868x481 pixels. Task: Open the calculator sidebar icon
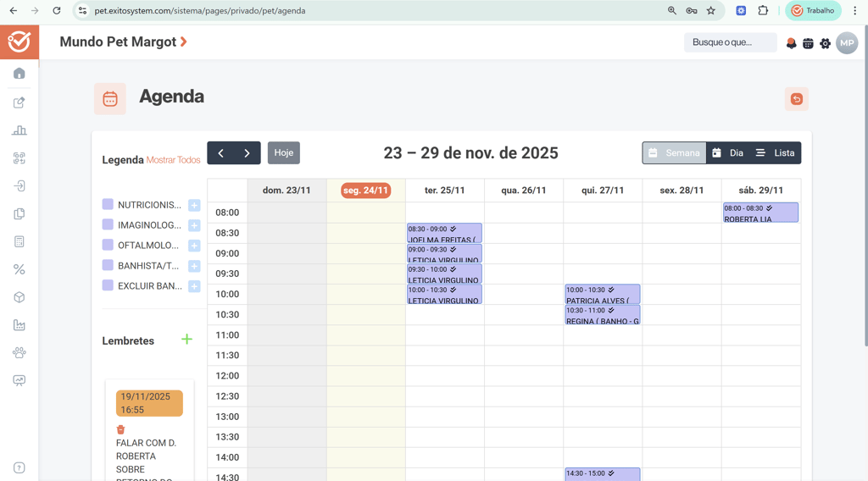(x=19, y=241)
